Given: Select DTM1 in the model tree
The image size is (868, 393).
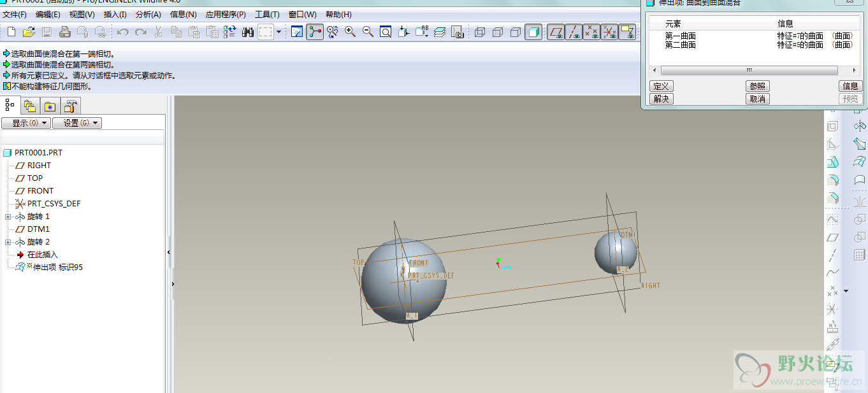Looking at the screenshot, I should tap(38, 229).
